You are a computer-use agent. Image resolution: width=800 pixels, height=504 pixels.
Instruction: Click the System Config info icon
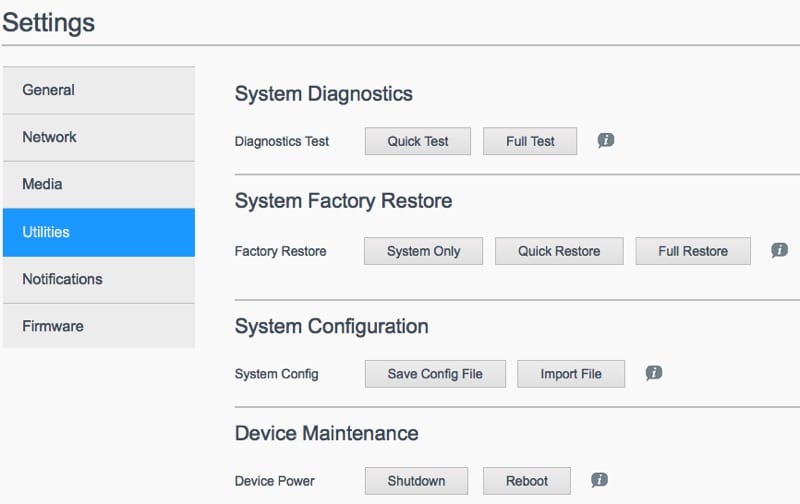click(x=654, y=373)
